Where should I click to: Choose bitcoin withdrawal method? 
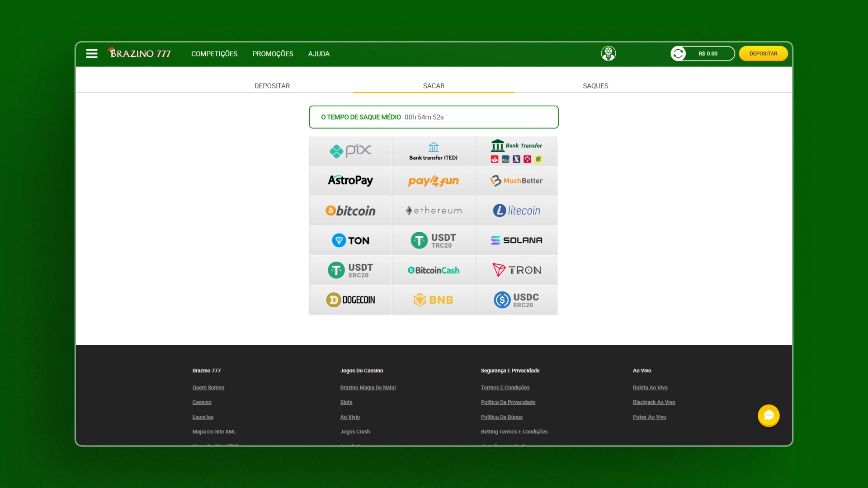[x=350, y=211]
